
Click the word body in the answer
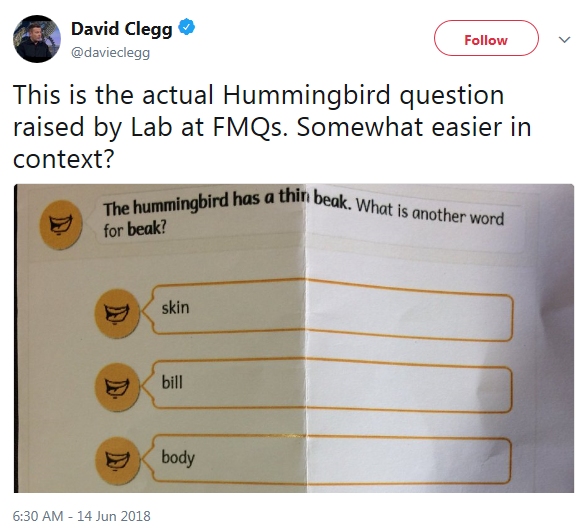[178, 458]
